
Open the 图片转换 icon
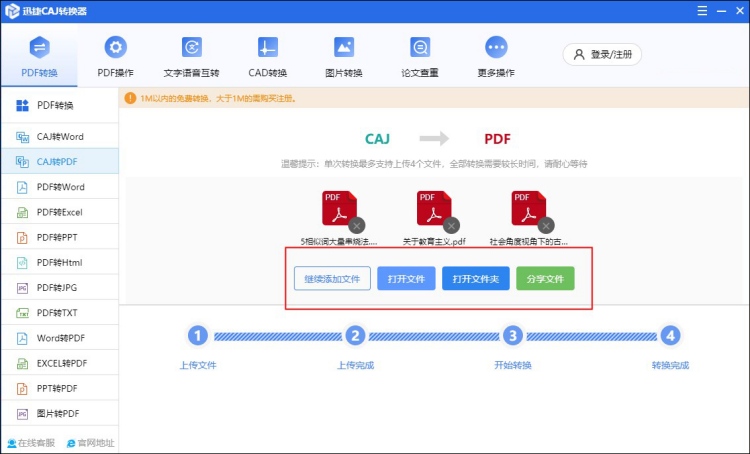(343, 47)
